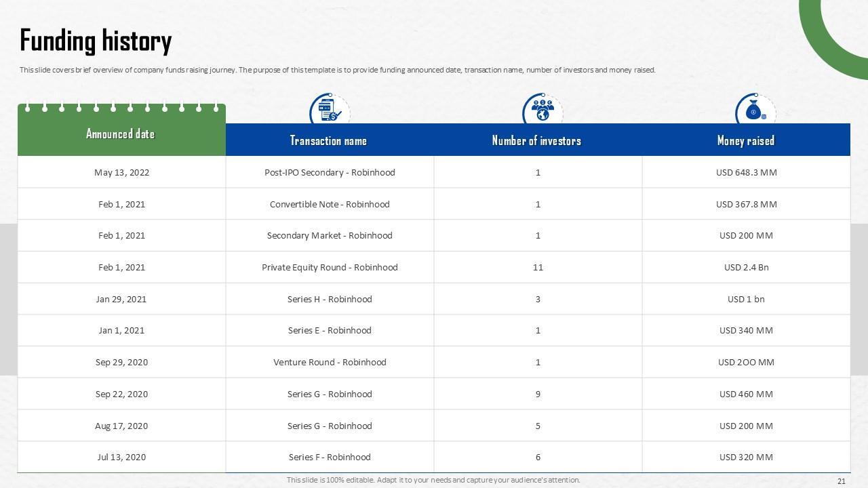The width and height of the screenshot is (868, 488).
Task: Select the date in the Private Equity Round row
Action: click(121, 267)
